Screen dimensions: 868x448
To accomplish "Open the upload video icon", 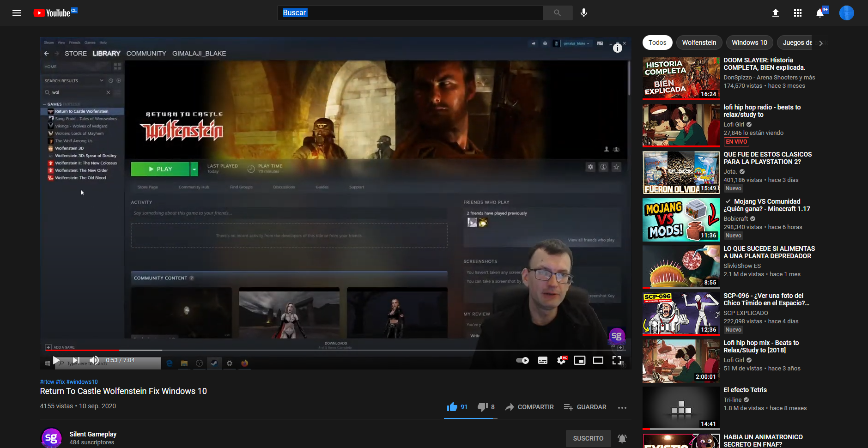I will click(x=776, y=13).
